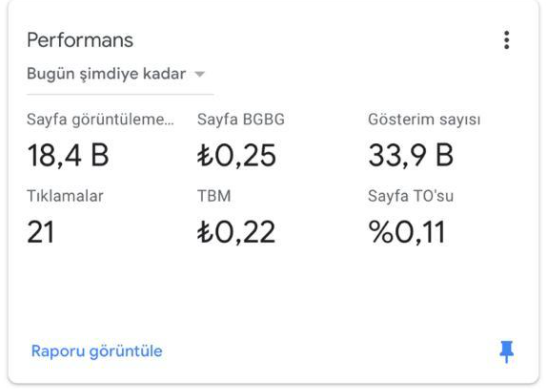
Task: Pin the Performans card with pin icon
Action: coord(507,352)
